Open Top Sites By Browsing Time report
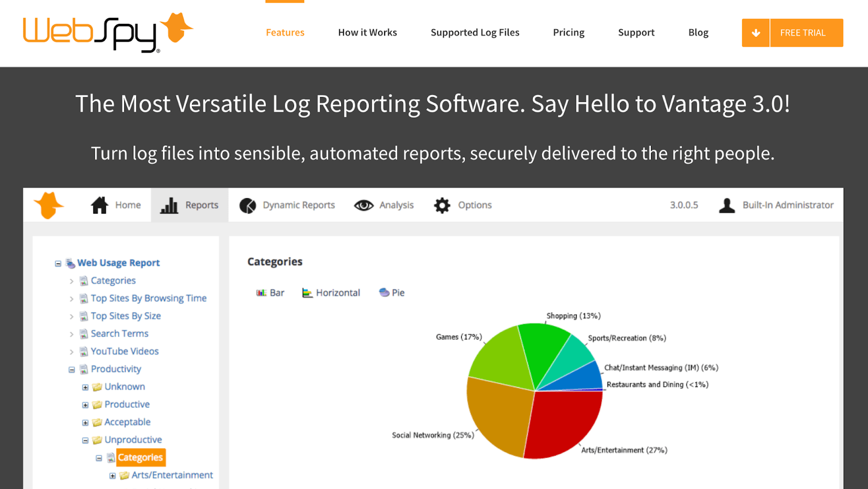 point(149,298)
